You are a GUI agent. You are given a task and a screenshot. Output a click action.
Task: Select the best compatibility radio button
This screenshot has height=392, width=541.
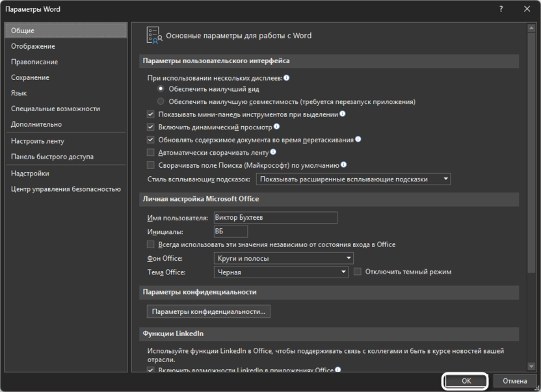point(160,102)
